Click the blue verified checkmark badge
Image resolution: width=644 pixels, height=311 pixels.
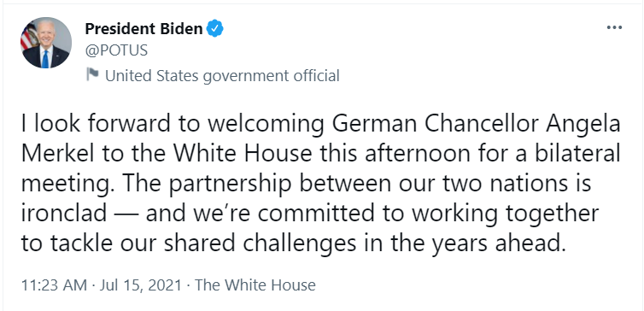click(214, 29)
